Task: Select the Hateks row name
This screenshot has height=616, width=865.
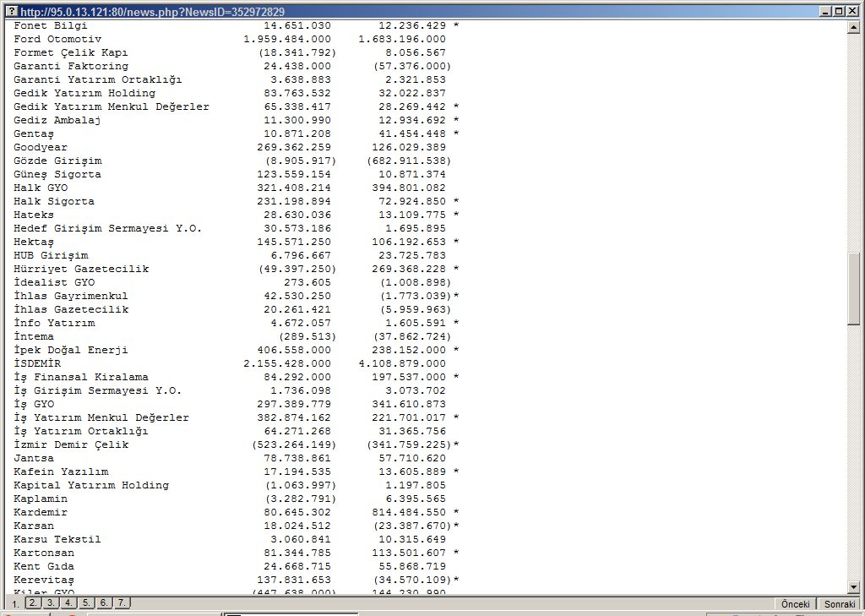Action: point(34,215)
